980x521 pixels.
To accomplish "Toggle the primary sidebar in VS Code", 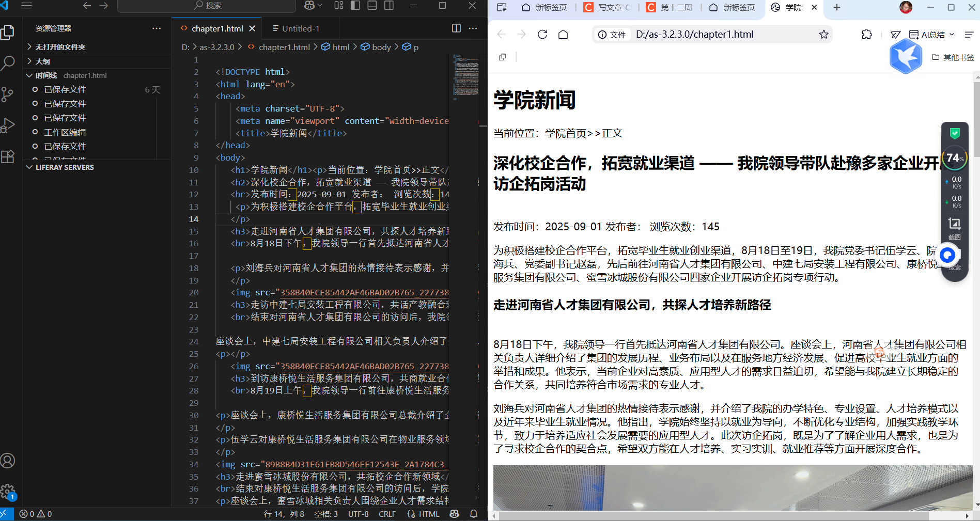I will click(x=355, y=6).
